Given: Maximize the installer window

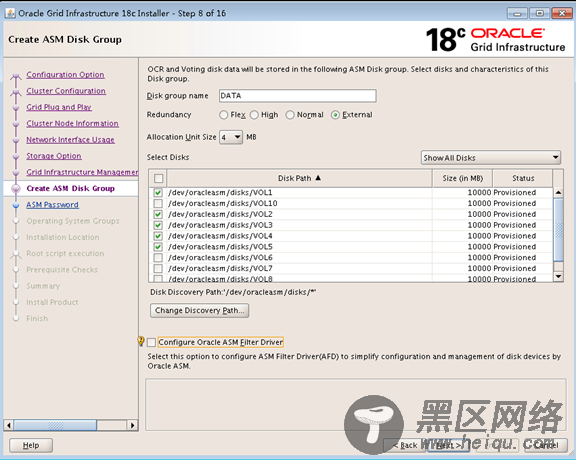Looking at the screenshot, I should tap(540, 14).
